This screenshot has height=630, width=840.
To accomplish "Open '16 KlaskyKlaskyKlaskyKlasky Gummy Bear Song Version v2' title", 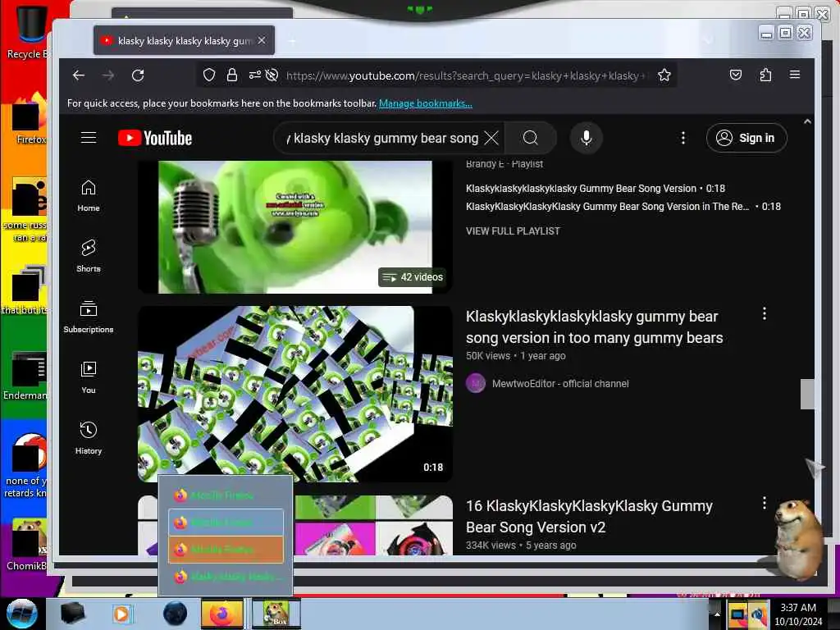I will coord(589,517).
